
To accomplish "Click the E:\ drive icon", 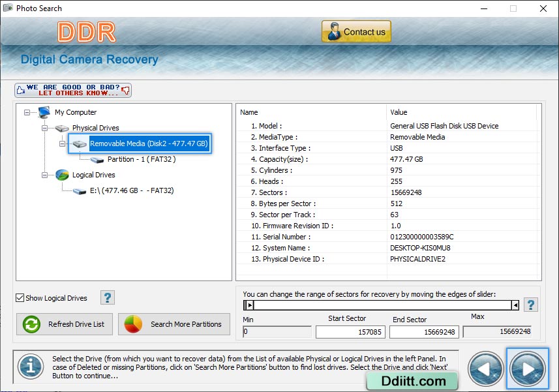I will [x=80, y=191].
